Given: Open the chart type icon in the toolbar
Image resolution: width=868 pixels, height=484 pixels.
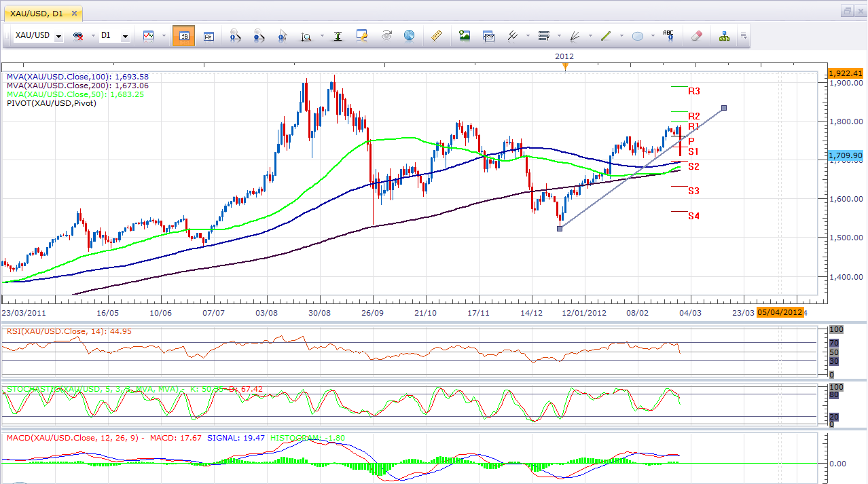Looking at the screenshot, I should pos(148,36).
